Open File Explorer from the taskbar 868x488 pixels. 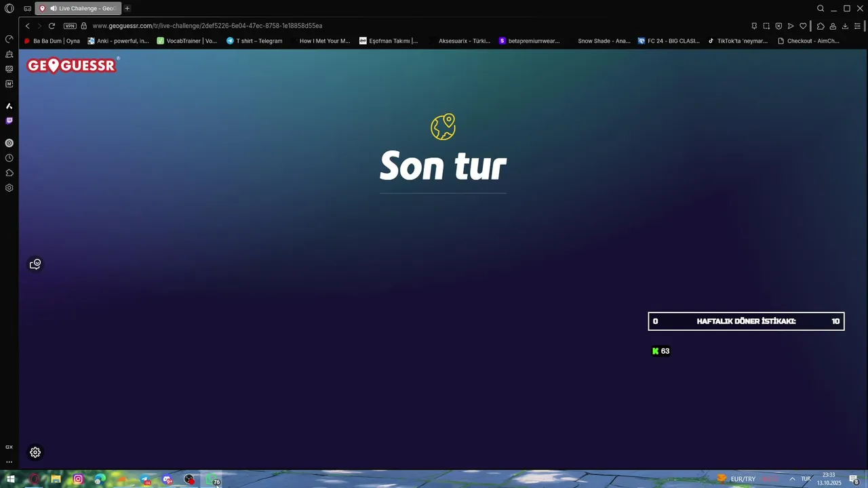coord(56,479)
